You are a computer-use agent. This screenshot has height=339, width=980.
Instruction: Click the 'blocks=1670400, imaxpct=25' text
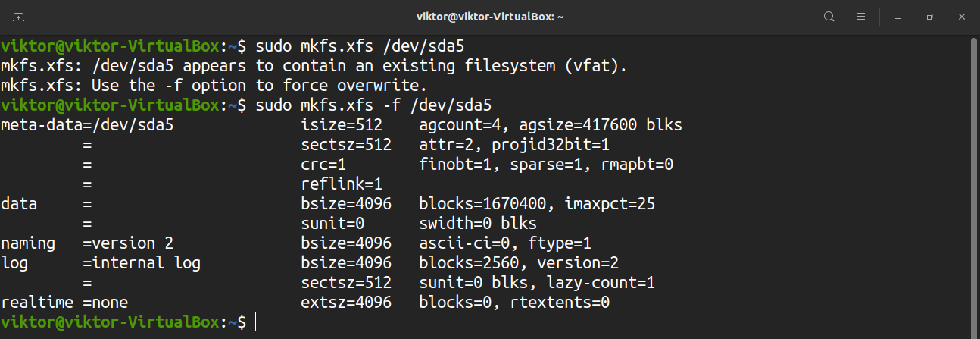[x=537, y=203]
